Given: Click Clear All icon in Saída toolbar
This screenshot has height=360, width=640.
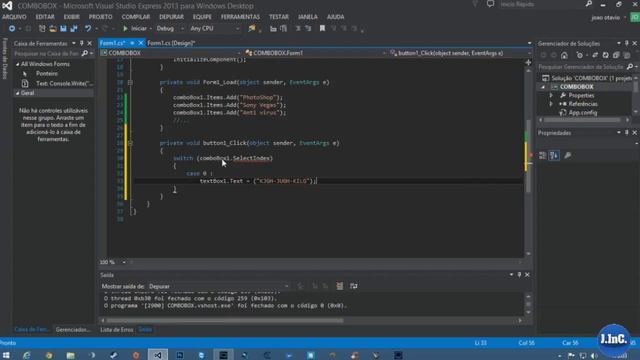Looking at the screenshot, I should pos(340,286).
